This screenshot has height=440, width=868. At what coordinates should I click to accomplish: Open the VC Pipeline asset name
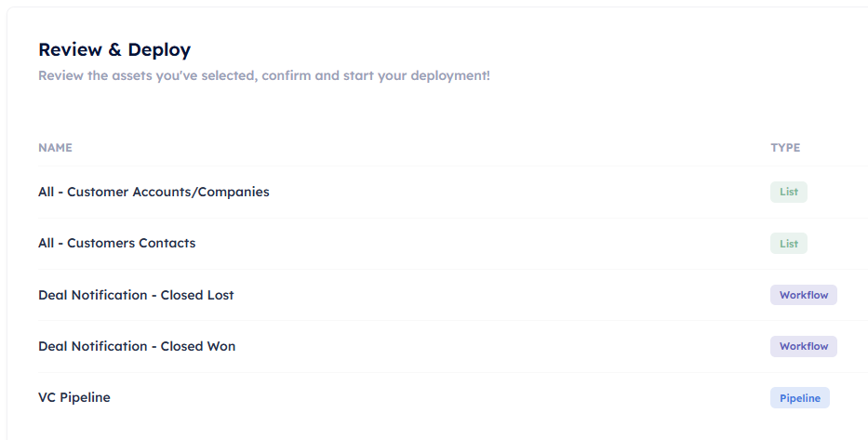[74, 397]
